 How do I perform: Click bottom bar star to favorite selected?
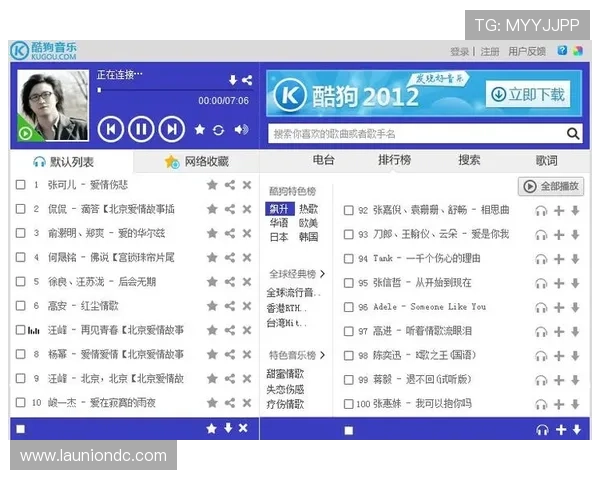212,428
